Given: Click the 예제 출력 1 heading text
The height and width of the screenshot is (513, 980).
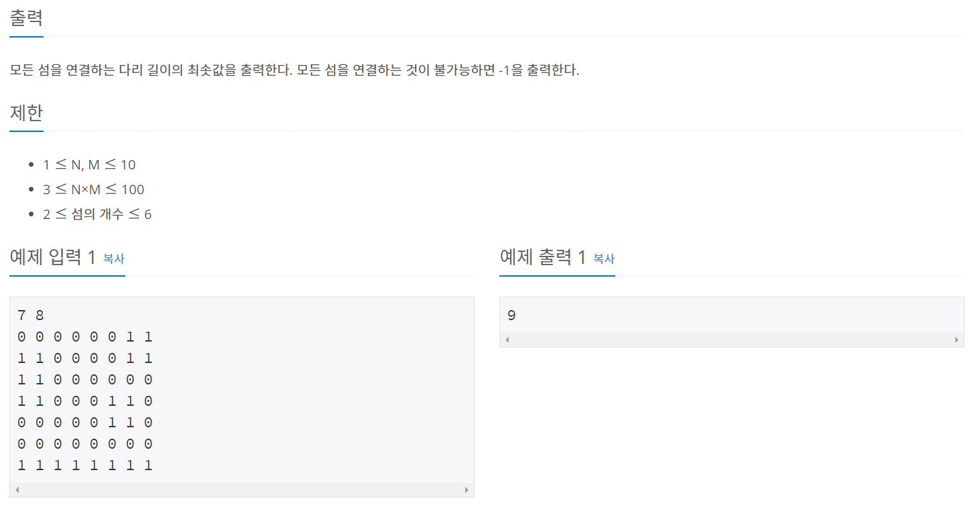Looking at the screenshot, I should pyautogui.click(x=543, y=256).
